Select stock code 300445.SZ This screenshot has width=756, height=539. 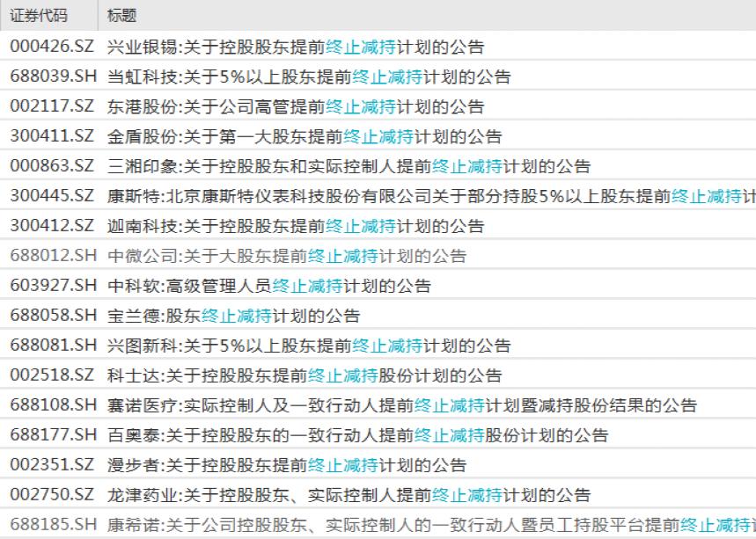tap(52, 195)
